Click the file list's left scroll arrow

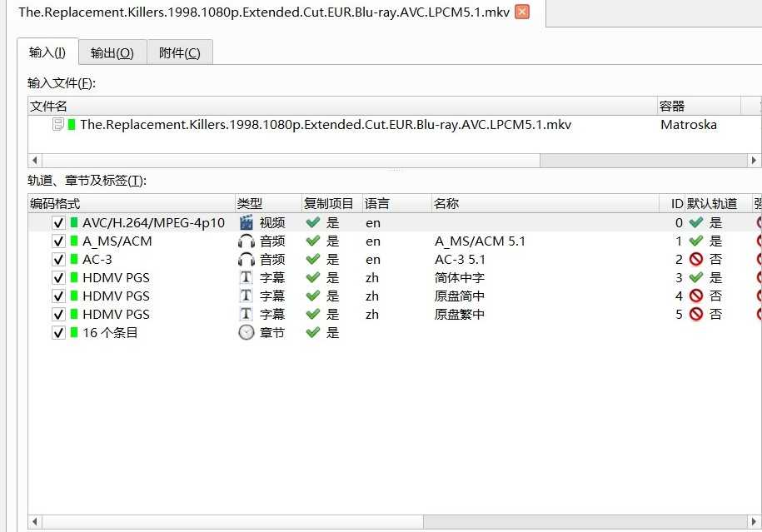click(34, 161)
